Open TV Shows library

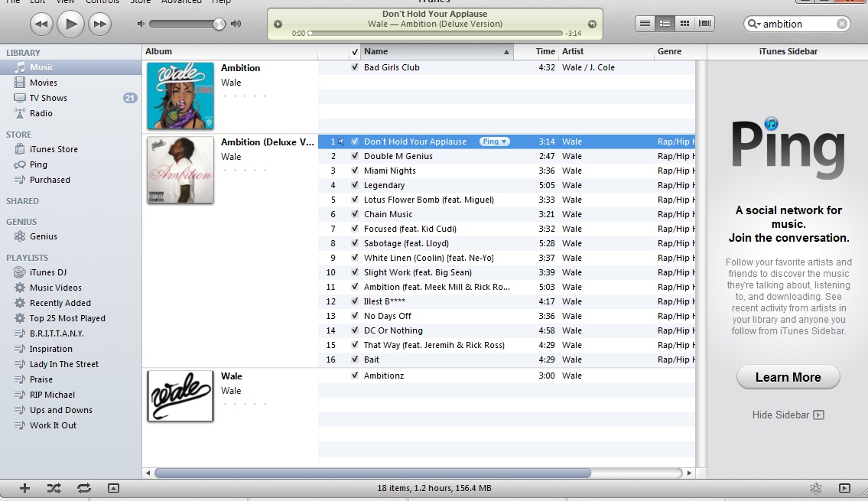48,98
